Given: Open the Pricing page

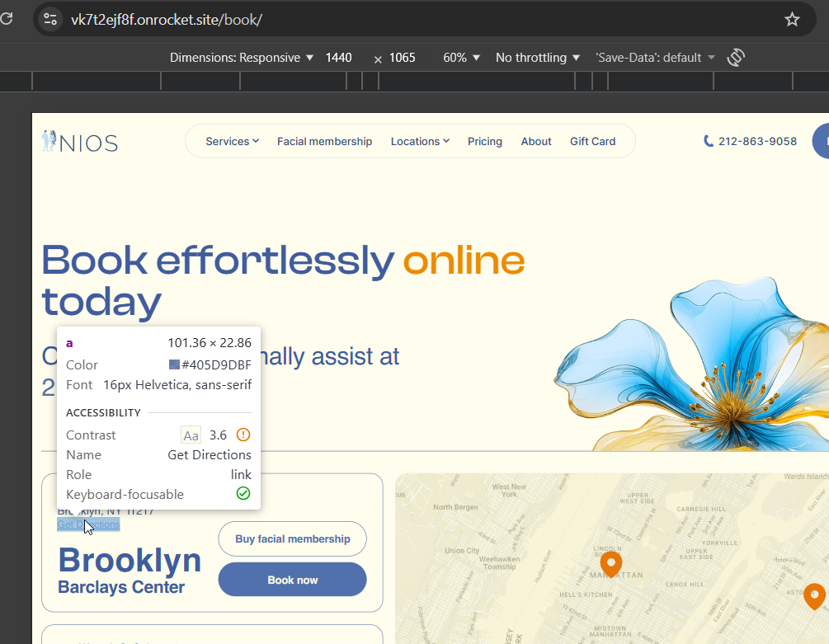Looking at the screenshot, I should (x=485, y=142).
